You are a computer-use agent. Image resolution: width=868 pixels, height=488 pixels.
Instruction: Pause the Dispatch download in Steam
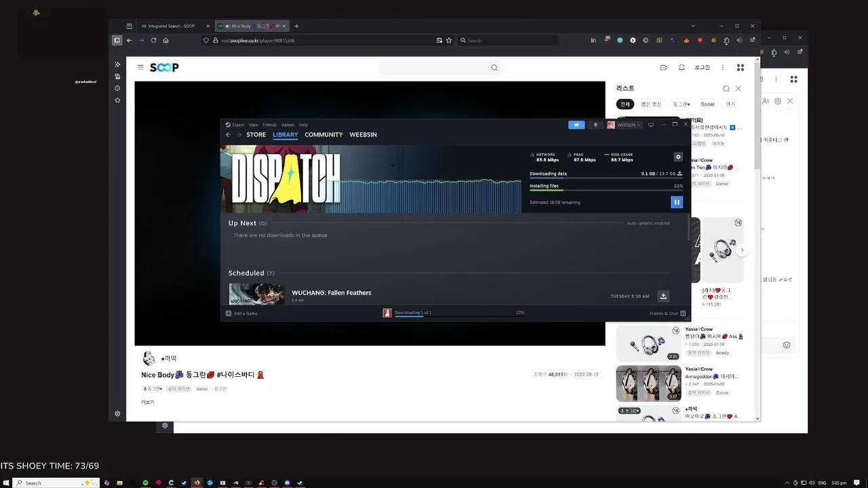tap(676, 202)
